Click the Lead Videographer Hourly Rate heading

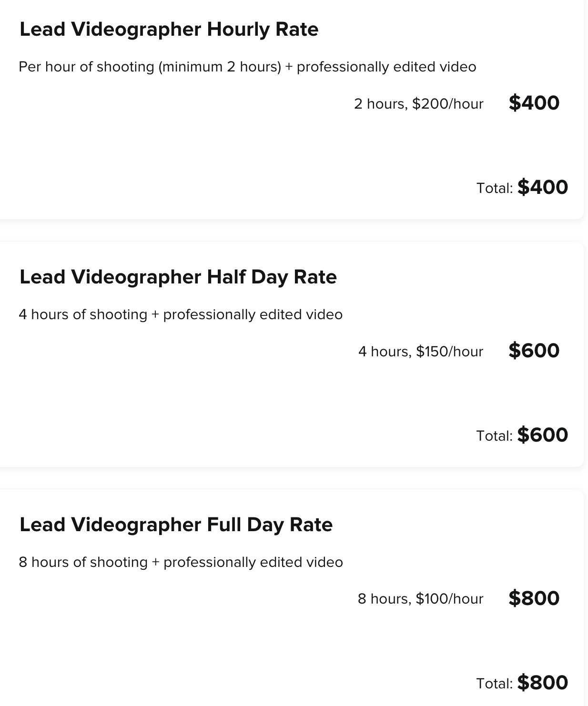[x=169, y=30]
